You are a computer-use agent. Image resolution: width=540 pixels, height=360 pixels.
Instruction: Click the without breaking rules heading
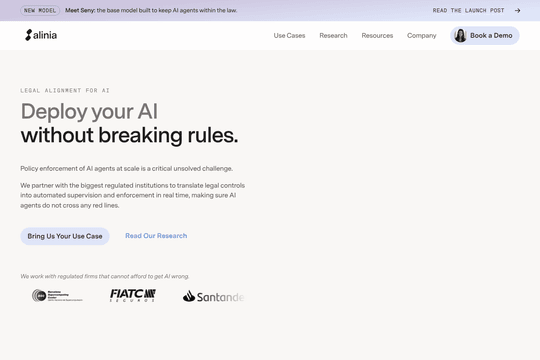tap(129, 135)
